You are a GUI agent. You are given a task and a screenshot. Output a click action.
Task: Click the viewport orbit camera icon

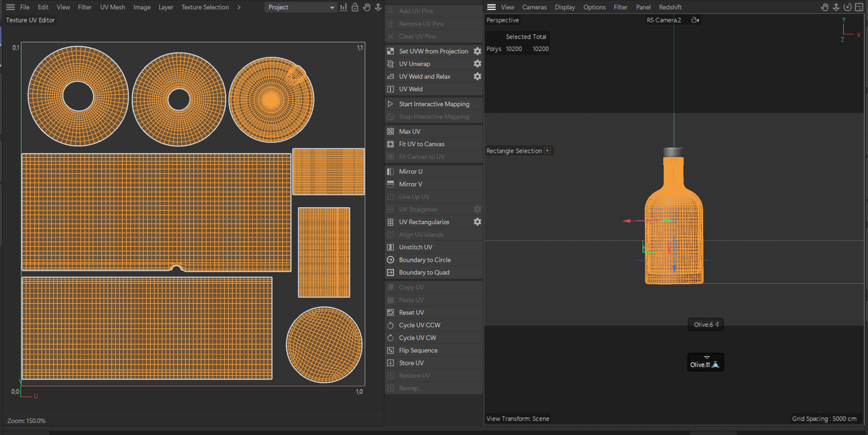(847, 7)
